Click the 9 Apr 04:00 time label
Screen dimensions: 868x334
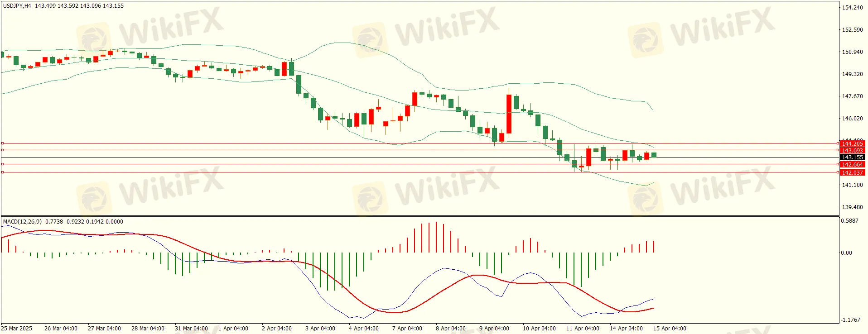(494, 329)
